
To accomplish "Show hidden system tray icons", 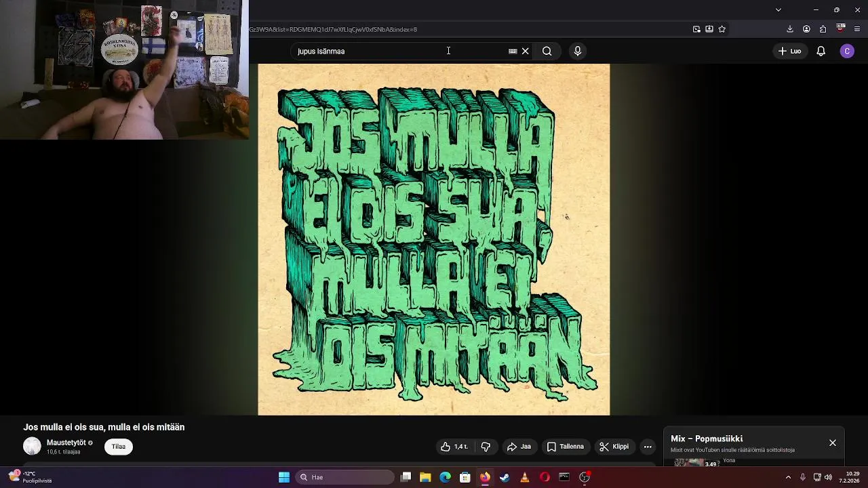I will click(788, 477).
